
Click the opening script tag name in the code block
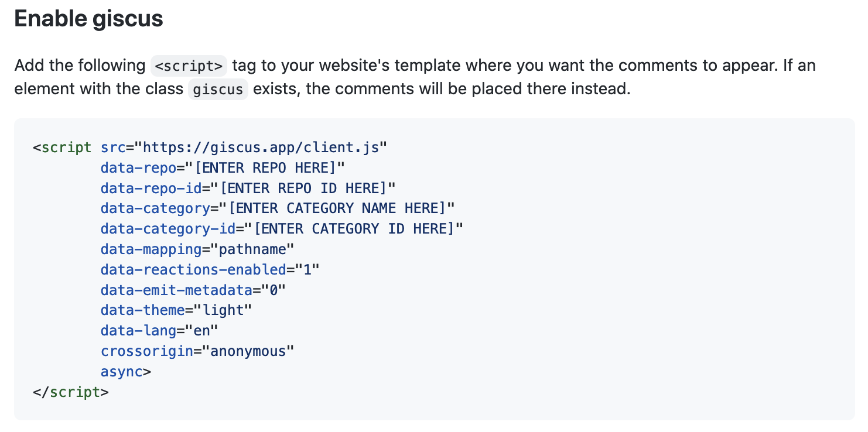67,148
